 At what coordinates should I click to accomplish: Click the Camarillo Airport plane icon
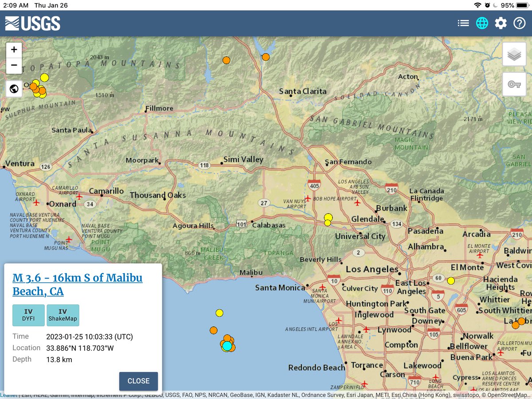[x=79, y=196]
